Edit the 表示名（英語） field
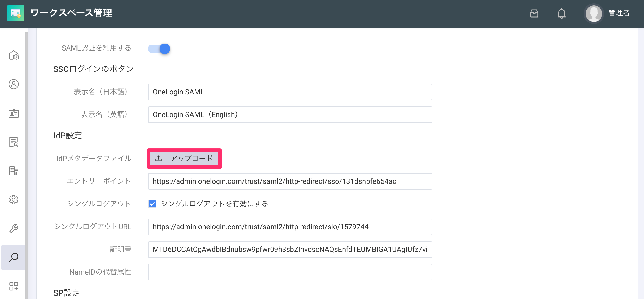The width and height of the screenshot is (644, 299). pyautogui.click(x=290, y=115)
